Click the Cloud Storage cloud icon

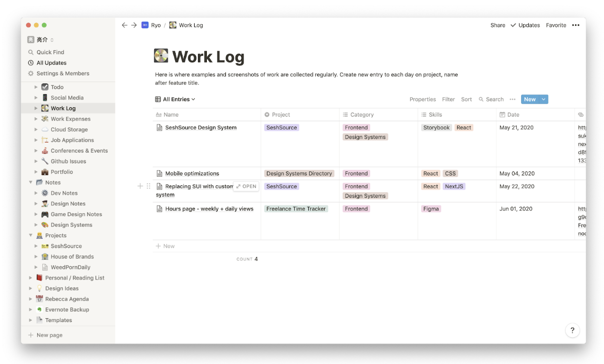pyautogui.click(x=45, y=129)
